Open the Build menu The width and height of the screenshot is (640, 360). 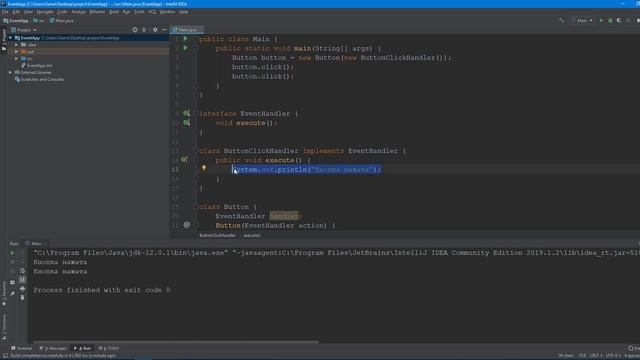point(114,12)
